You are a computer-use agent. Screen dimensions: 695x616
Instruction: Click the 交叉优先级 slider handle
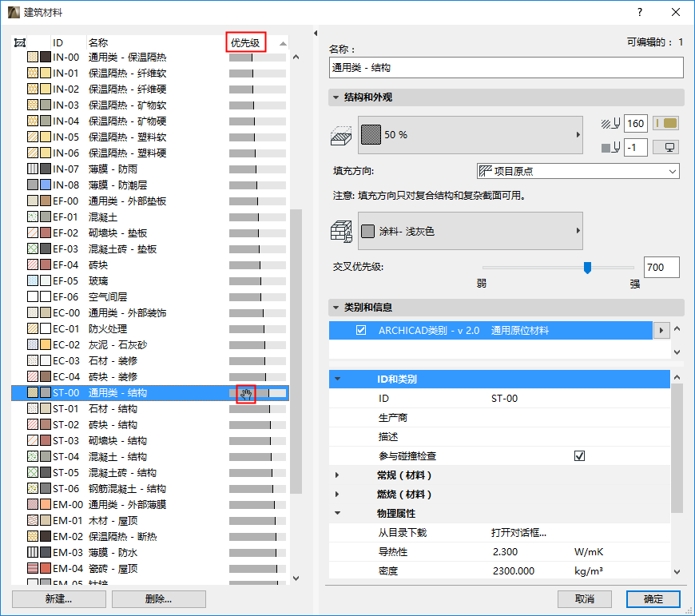587,268
